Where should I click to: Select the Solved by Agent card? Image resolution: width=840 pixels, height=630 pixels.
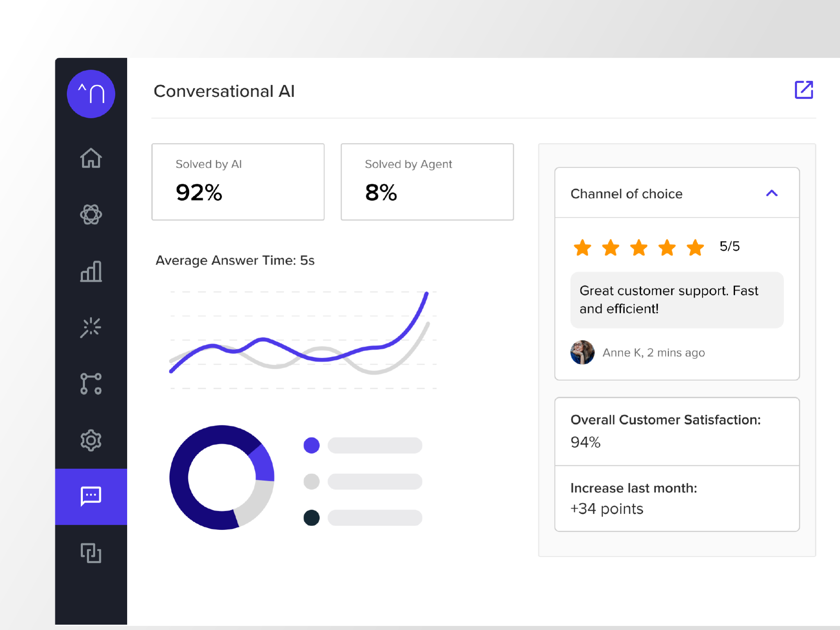click(x=427, y=182)
